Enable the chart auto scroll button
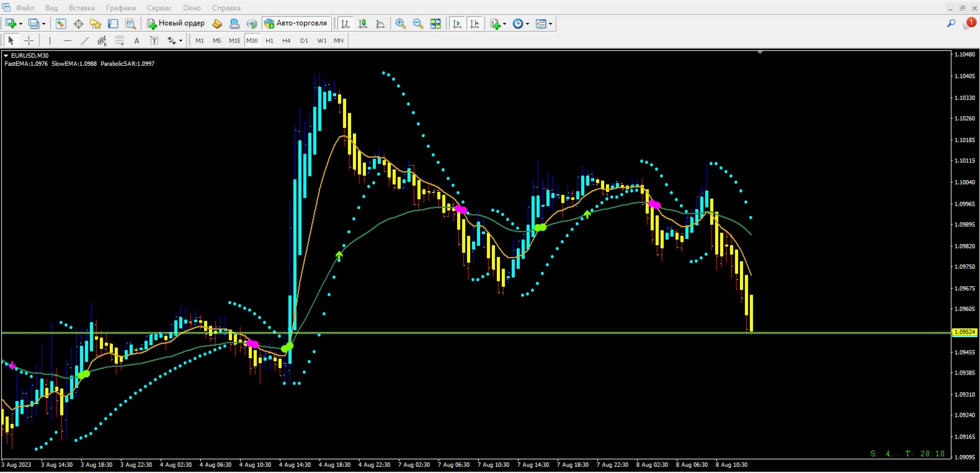The image size is (980, 473). [457, 24]
